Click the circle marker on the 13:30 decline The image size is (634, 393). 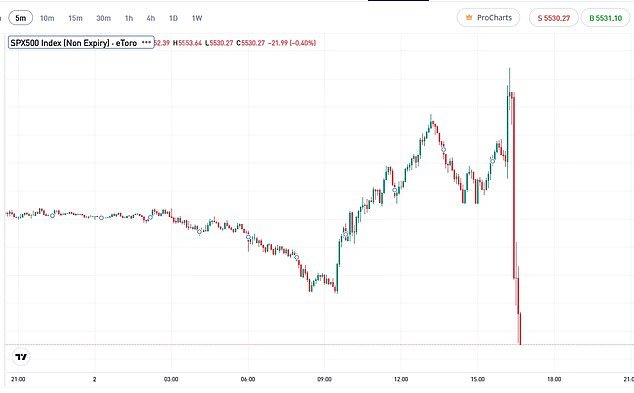444,150
